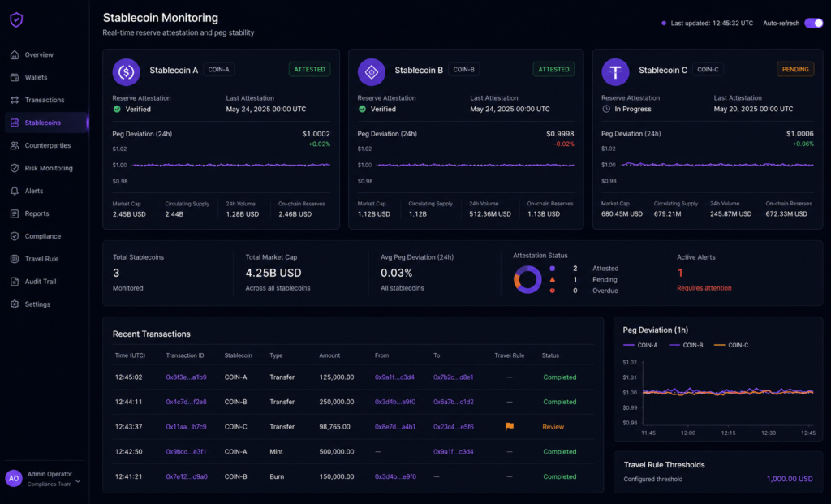
Task: Click the 0.03% average peg deviation value
Action: coord(396,273)
